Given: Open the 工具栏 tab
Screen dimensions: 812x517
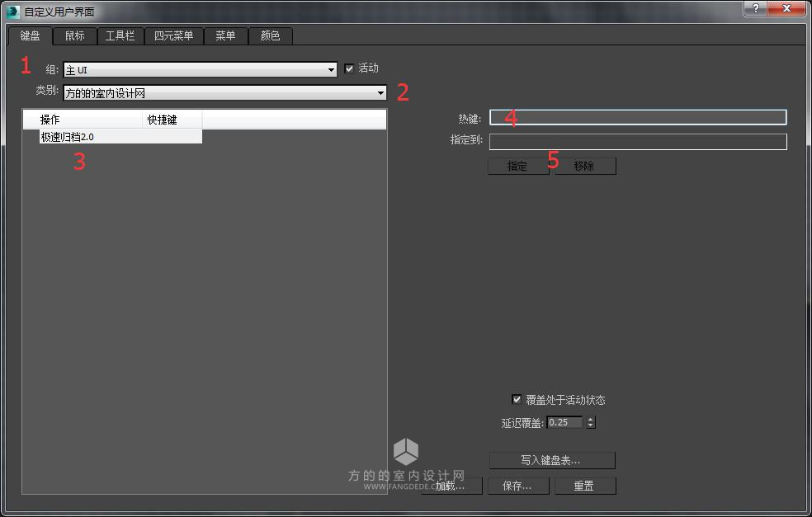Looking at the screenshot, I should (x=120, y=35).
